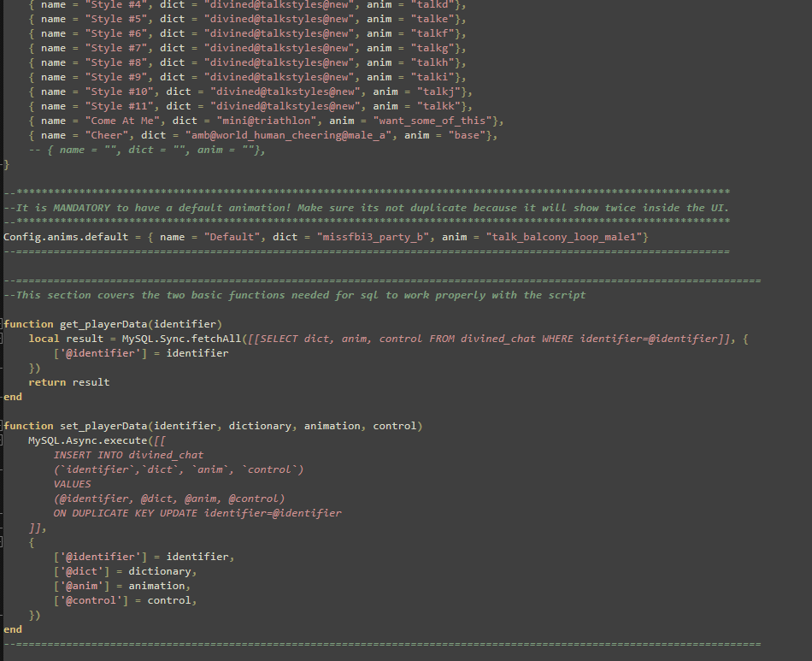812x661 pixels.
Task: Click the "return result" line
Action: point(69,382)
